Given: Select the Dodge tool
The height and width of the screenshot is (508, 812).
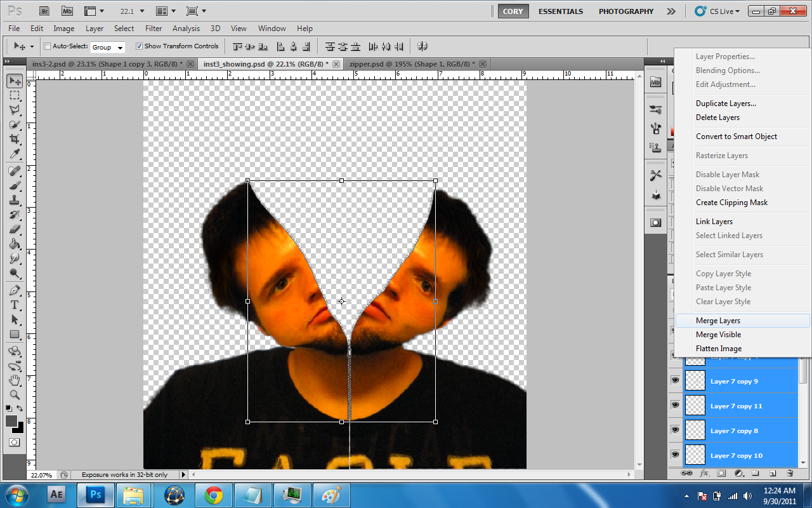Looking at the screenshot, I should pyautogui.click(x=15, y=273).
